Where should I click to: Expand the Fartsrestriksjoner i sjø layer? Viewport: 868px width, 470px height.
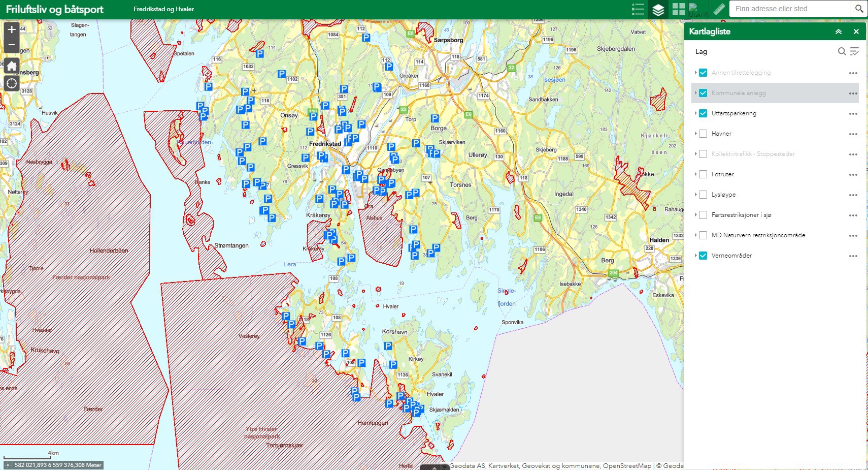pos(695,215)
